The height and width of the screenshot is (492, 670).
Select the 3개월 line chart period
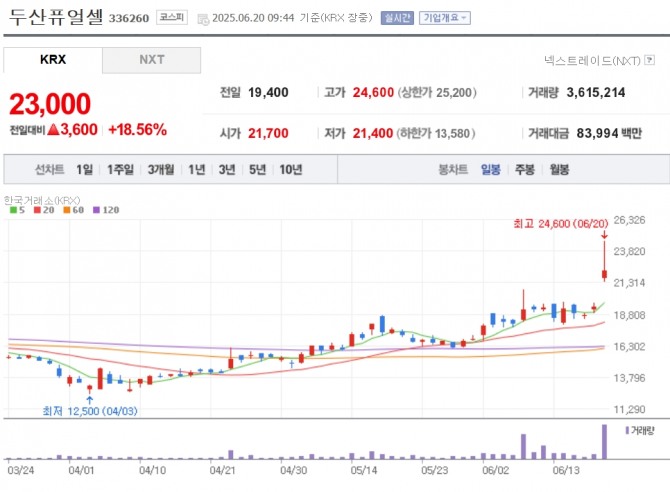coord(160,169)
